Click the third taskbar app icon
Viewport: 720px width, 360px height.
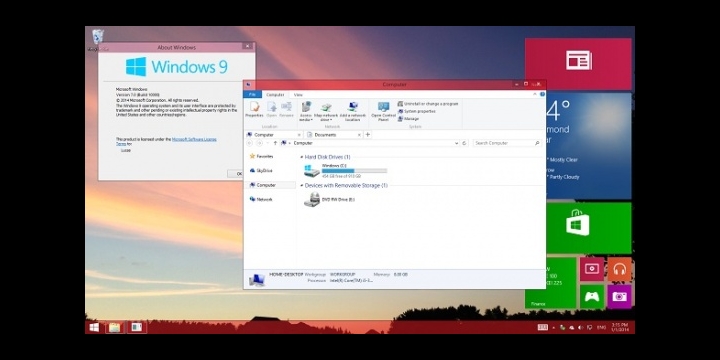click(x=136, y=327)
